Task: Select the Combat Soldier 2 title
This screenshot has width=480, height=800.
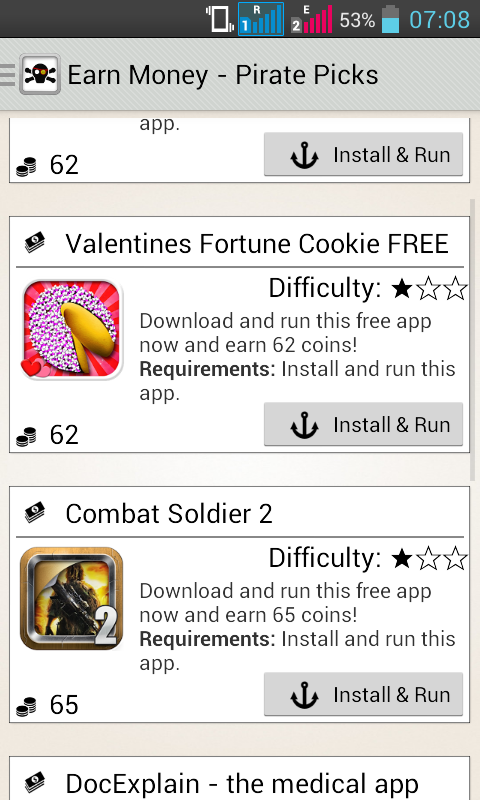Action: click(169, 513)
